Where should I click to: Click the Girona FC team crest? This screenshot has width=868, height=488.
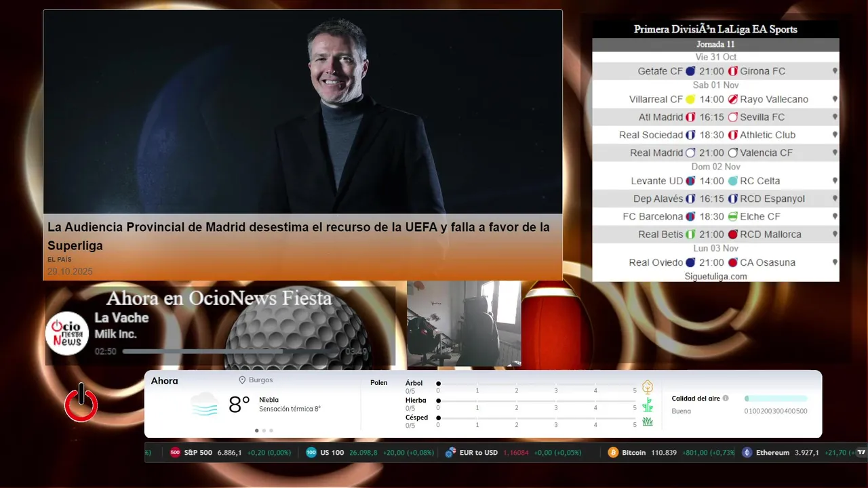tap(732, 71)
